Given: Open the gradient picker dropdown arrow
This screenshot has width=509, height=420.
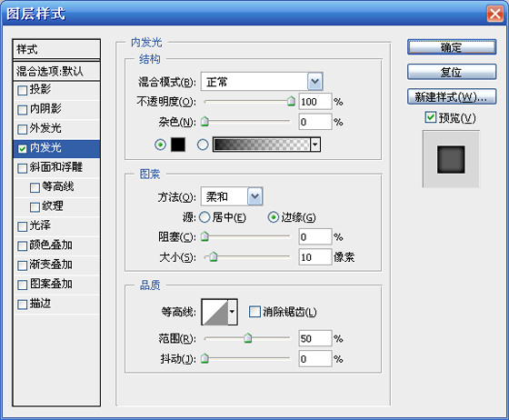Looking at the screenshot, I should point(315,145).
